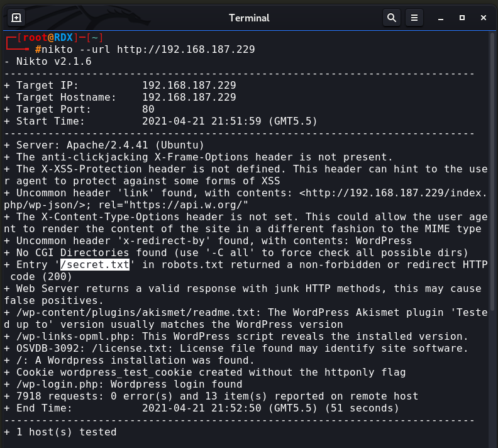Click the Target Hostname value
498x448 pixels.
pyautogui.click(x=189, y=98)
